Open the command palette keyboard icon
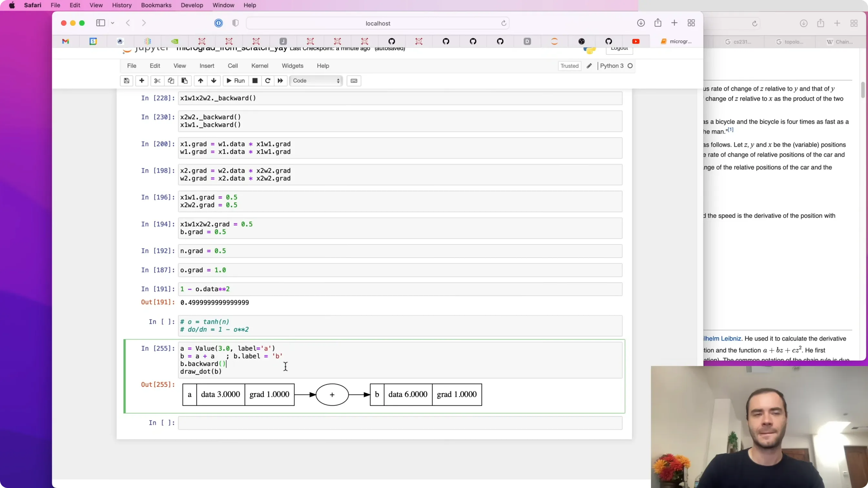Viewport: 868px width, 488px height. (x=354, y=81)
